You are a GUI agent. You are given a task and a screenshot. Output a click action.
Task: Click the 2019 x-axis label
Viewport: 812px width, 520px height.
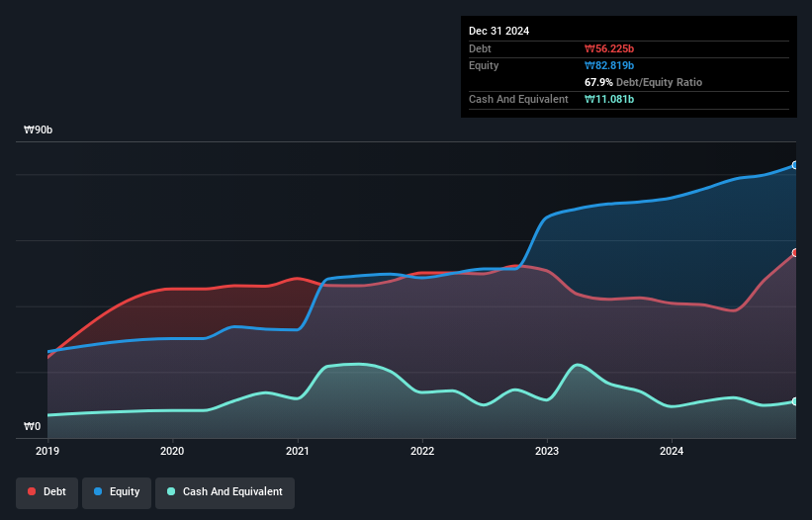(x=47, y=451)
